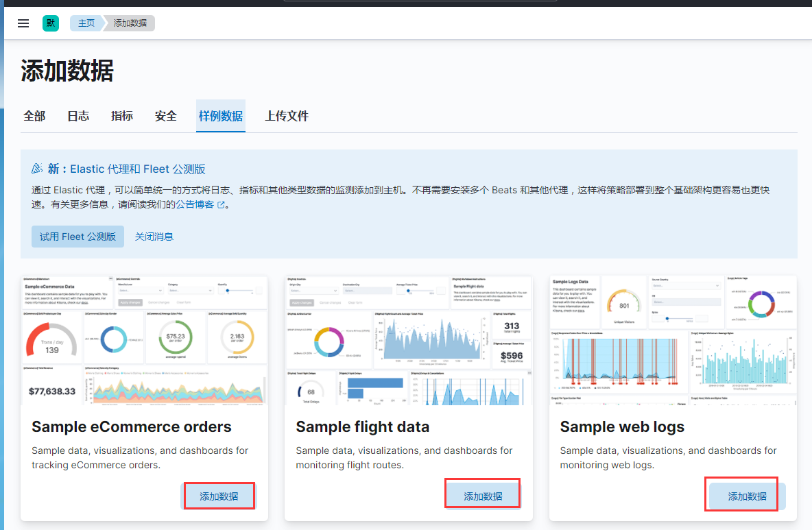Click the 添加数据 breadcrumb
The height and width of the screenshot is (530, 812).
130,23
